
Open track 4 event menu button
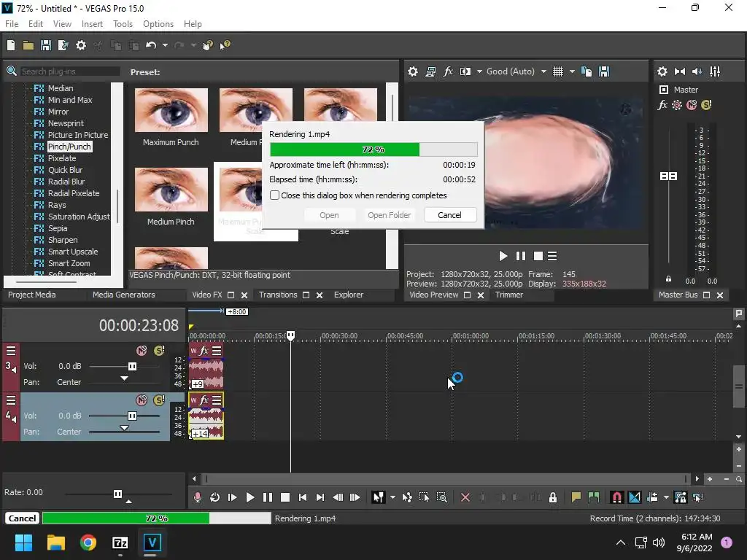click(x=217, y=400)
